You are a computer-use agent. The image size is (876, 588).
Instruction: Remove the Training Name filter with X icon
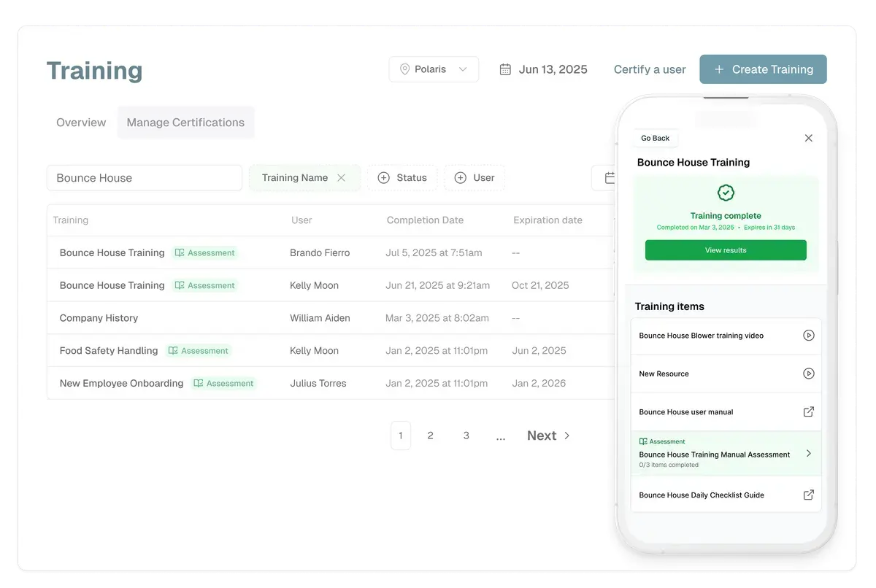(x=341, y=178)
